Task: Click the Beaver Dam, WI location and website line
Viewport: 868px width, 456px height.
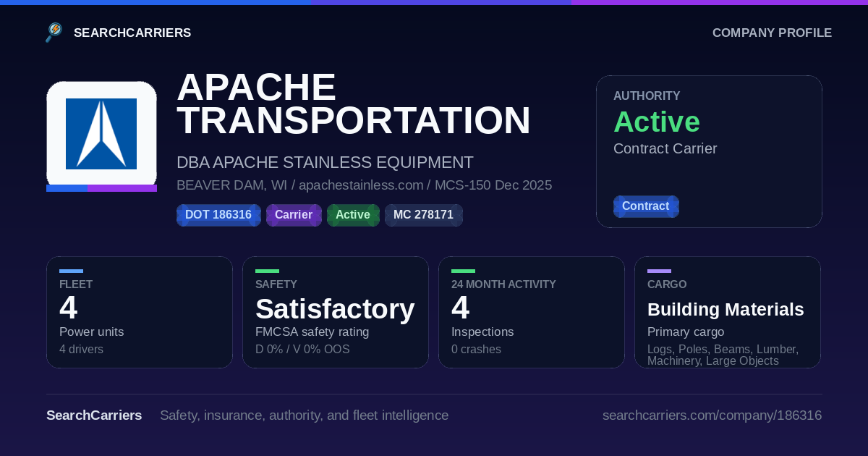Action: tap(364, 185)
